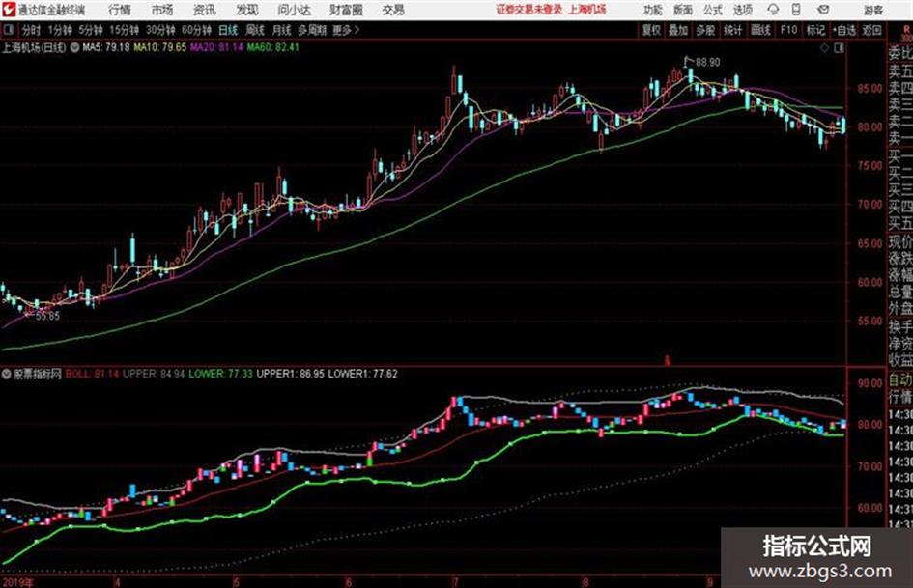
Task: Switch to the 分时 period tab
Action: point(31,30)
